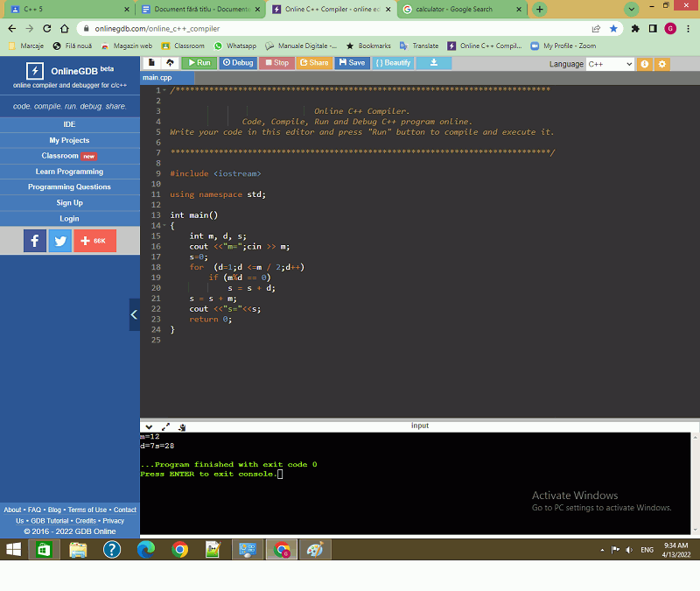Share on Facebook via sidebar icon
700x591 pixels.
(34, 241)
